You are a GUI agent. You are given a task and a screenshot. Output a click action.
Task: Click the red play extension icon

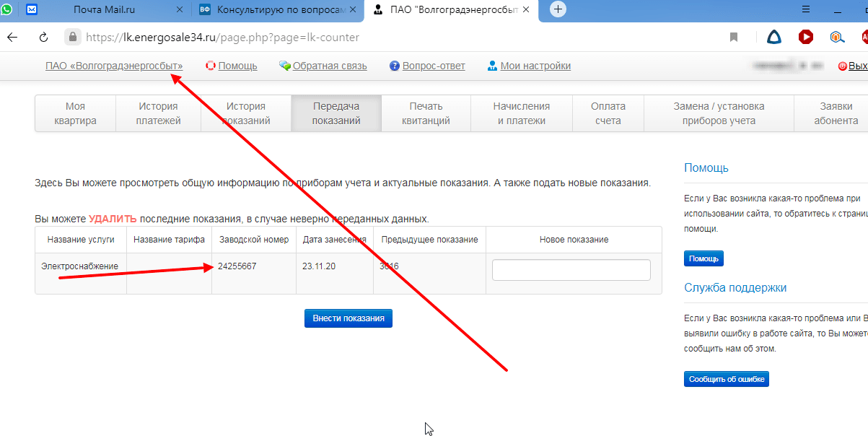tap(806, 37)
